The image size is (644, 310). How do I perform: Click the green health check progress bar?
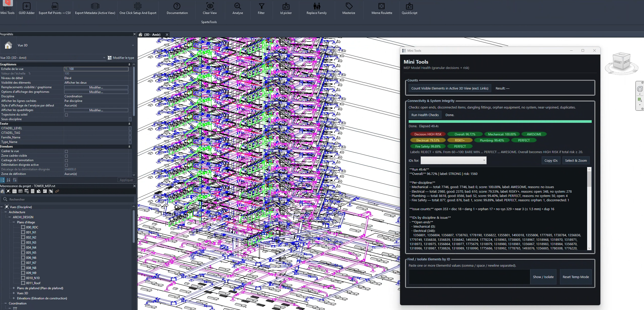(500, 122)
